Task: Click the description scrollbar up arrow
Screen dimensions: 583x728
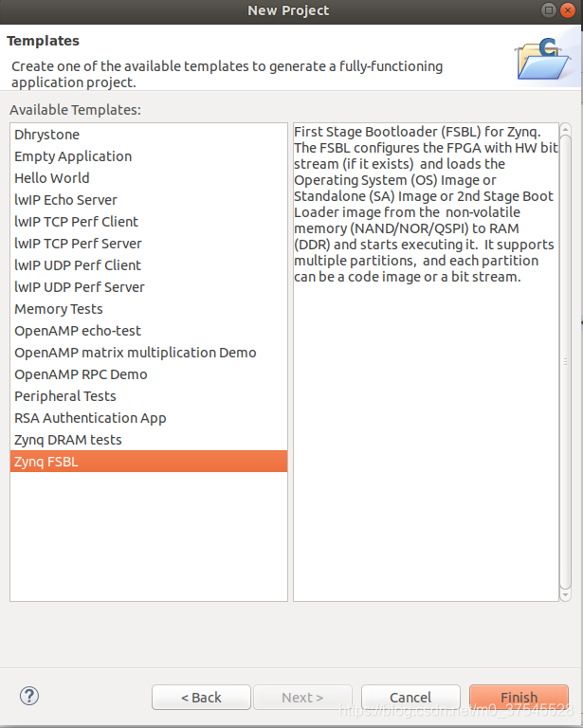Action: click(565, 129)
